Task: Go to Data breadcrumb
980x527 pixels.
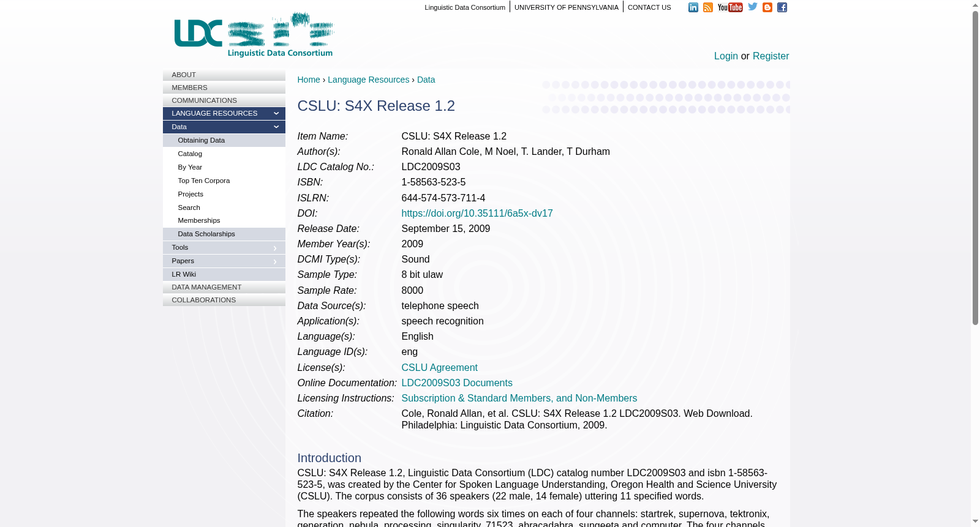Action: tap(426, 80)
